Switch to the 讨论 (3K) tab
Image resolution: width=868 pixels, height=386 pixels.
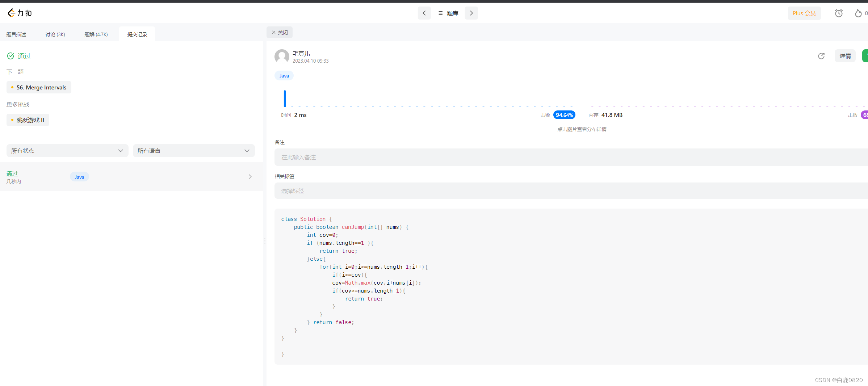55,34
